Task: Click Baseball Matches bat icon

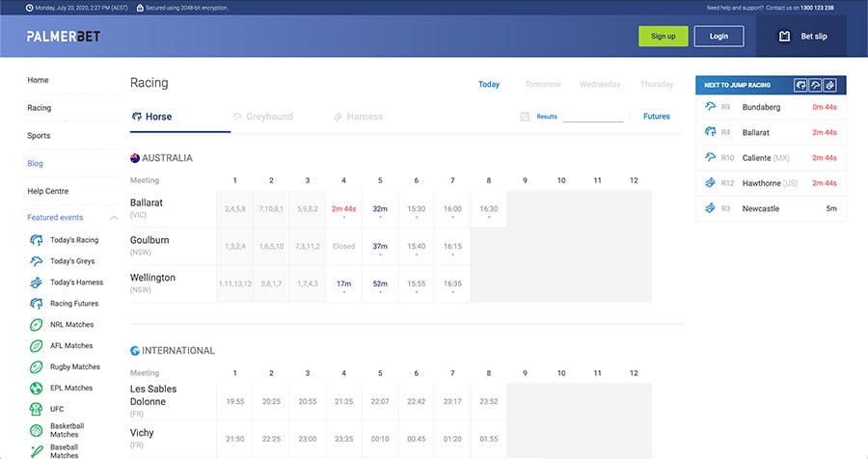Action: click(x=36, y=451)
